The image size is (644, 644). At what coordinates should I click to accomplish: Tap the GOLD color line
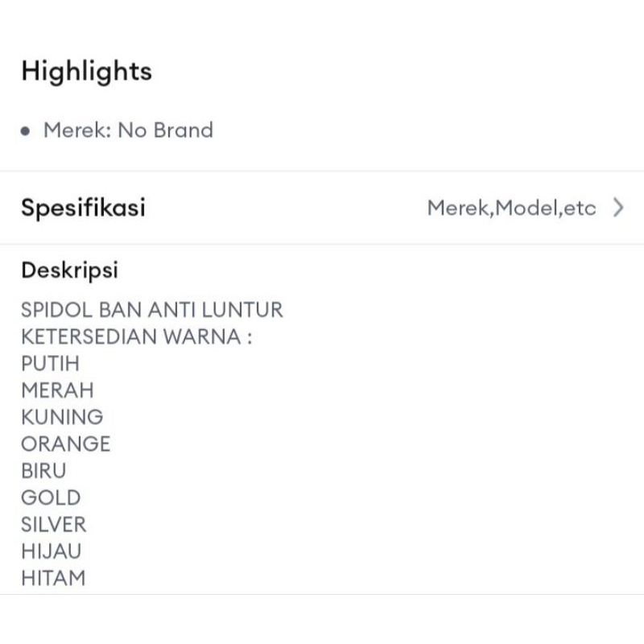51,497
